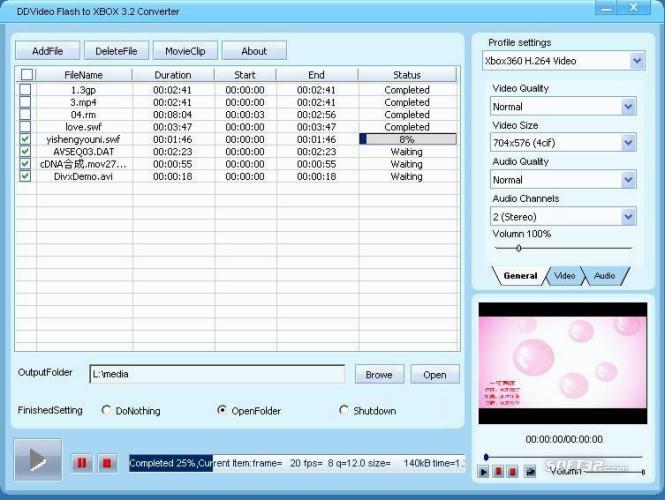Viewport: 665px width, 500px height.
Task: Sort by the End column header
Action: (x=316, y=75)
